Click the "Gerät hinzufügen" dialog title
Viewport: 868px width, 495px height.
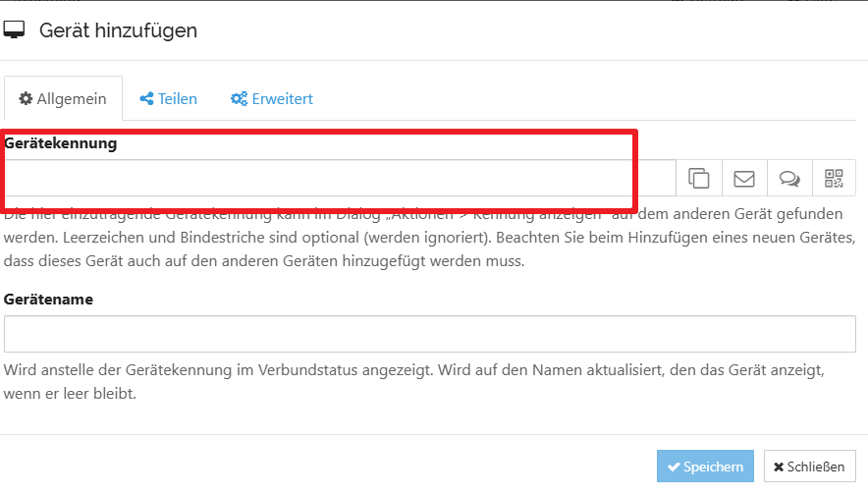pos(118,30)
